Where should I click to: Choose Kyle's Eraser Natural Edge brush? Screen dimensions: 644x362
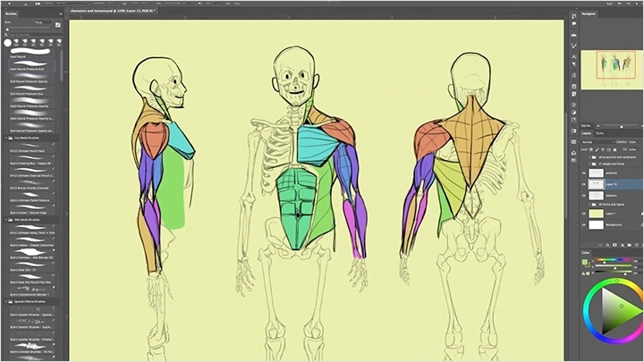[x=31, y=210]
